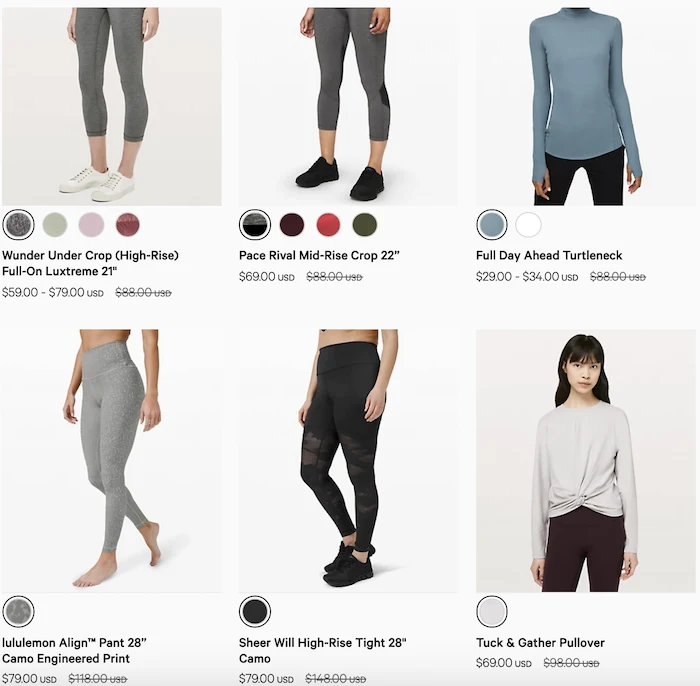Select gray-black swatch for Pace Rival Crop
The height and width of the screenshot is (686, 700).
click(x=255, y=225)
